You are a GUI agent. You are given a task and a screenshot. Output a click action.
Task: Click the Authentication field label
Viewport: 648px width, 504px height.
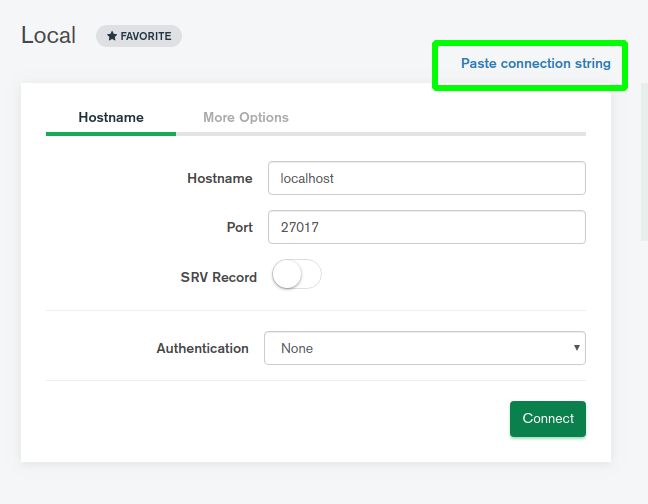(202, 348)
